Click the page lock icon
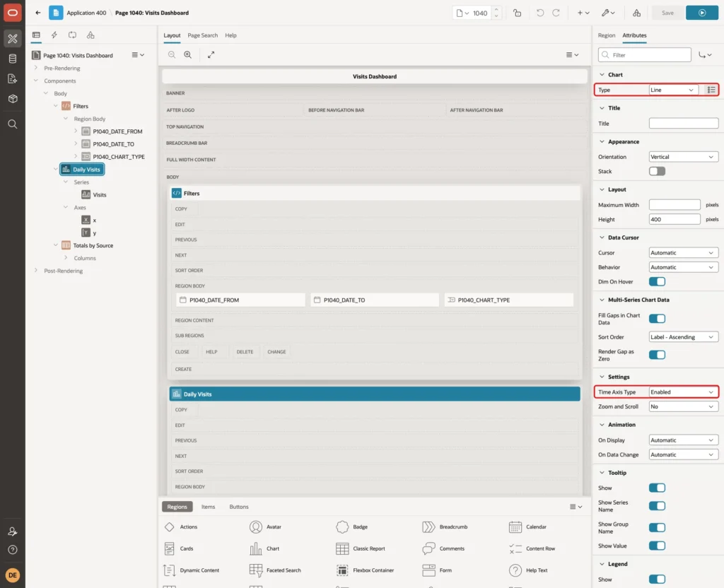Screen dimensions: 724x588 517,13
